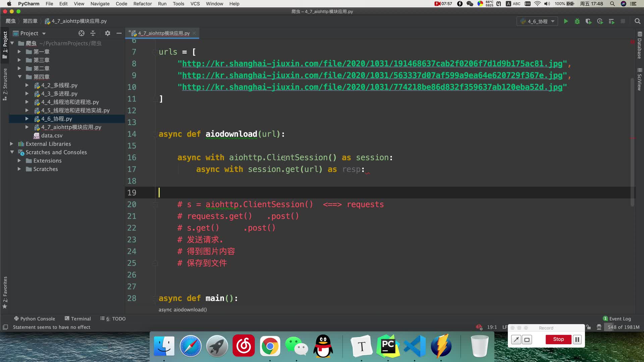Open the Navigate menu
This screenshot has height=362, width=644.
[100, 4]
